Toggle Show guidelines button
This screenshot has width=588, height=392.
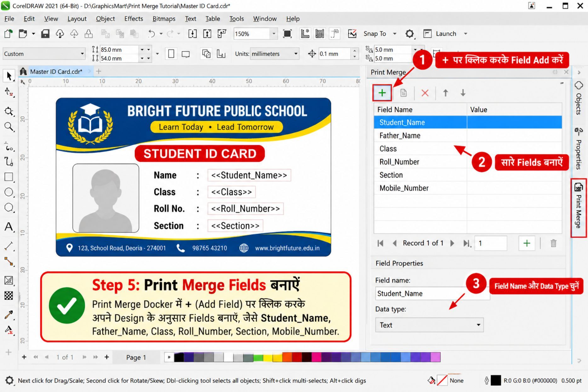click(x=334, y=34)
